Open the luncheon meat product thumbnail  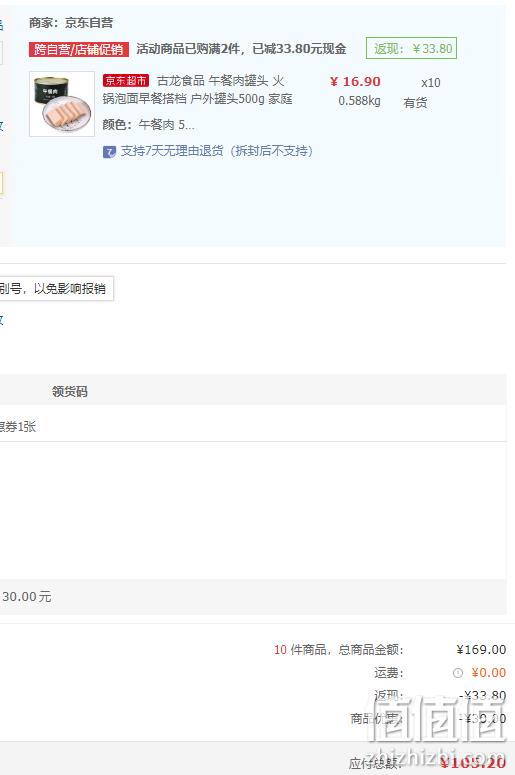[62, 104]
